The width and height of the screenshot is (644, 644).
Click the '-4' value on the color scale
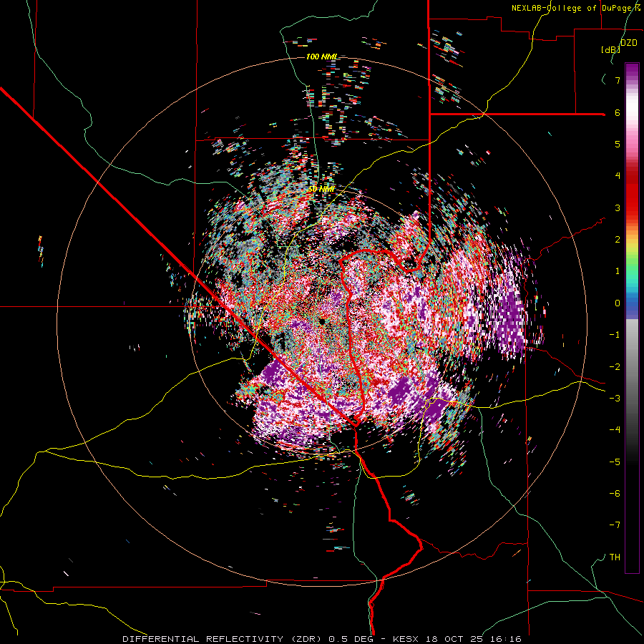[615, 430]
